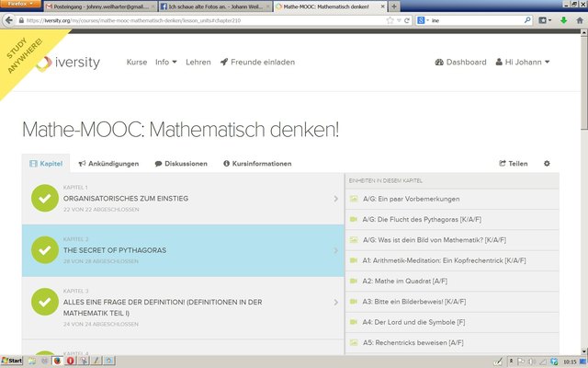This screenshot has width=588, height=368.
Task: Go to the Firefox home page icon
Action: [580, 20]
